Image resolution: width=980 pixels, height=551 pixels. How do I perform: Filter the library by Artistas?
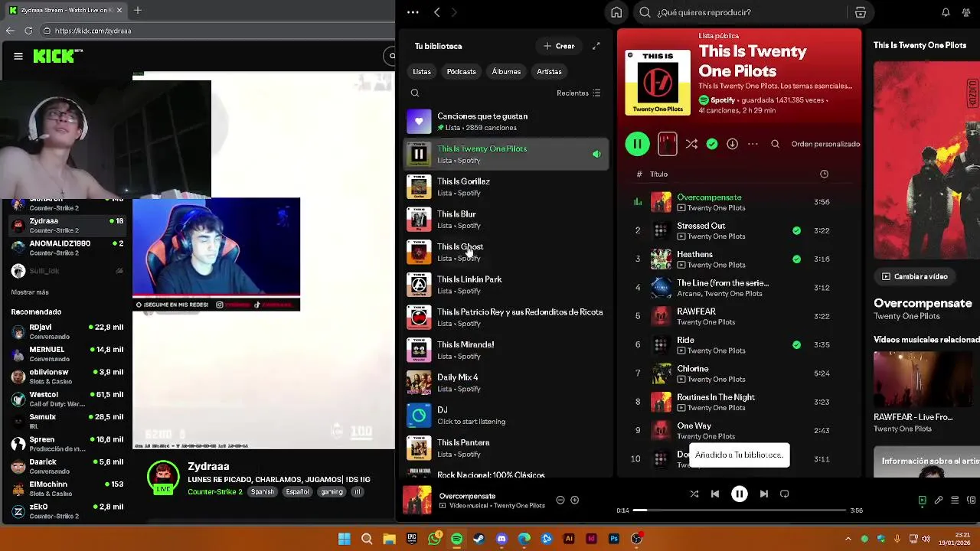pos(549,72)
